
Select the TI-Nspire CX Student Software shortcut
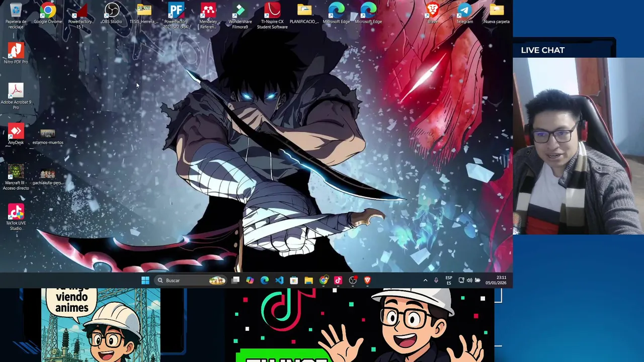272,15
